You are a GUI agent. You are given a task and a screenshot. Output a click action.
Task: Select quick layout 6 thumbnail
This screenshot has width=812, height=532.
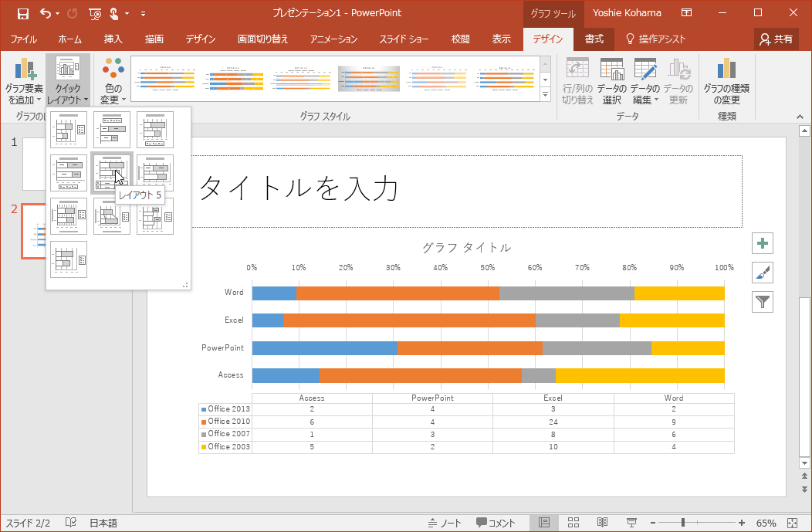pos(155,173)
